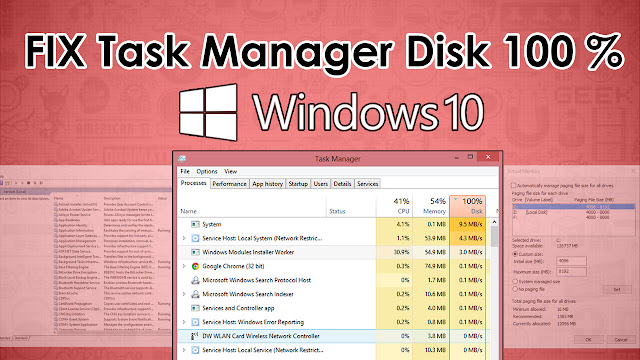This screenshot has width=640, height=360.
Task: Open the Options menu in Task Manager
Action: tap(207, 171)
